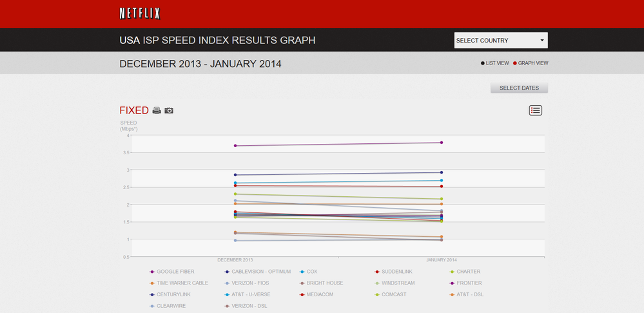The image size is (644, 313).
Task: Toggle Time Warner Cable legend entry
Action: tap(179, 283)
